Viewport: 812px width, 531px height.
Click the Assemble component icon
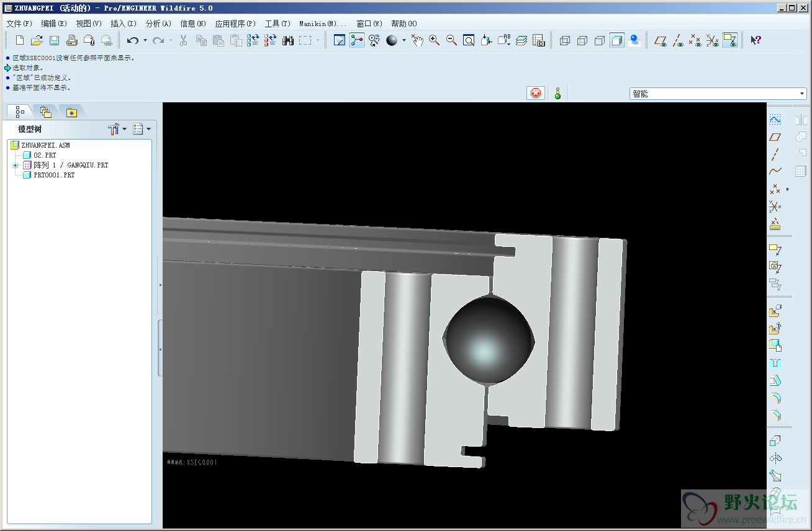click(x=775, y=311)
